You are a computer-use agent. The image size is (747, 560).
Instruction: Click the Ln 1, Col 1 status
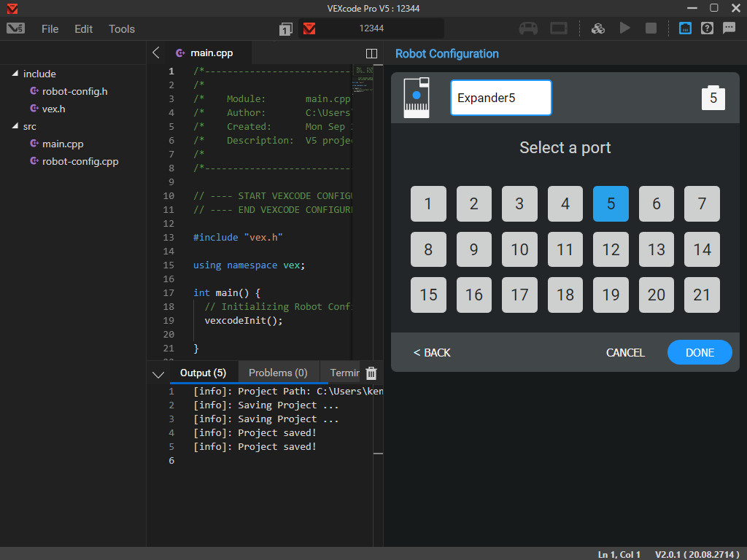click(x=619, y=554)
